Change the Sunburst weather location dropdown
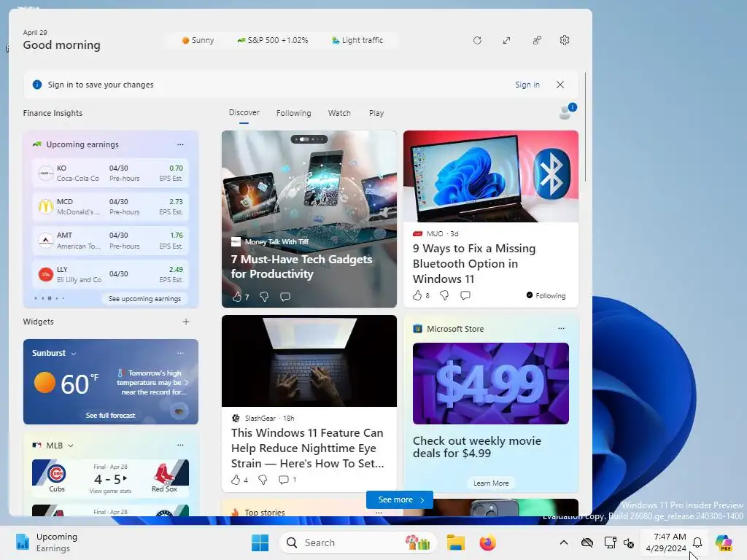The image size is (747, 560). click(74, 354)
